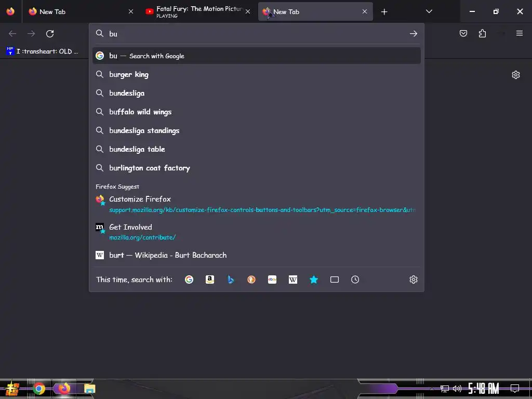Choose the "bundesliga" suggestion
The image size is (532, 399).
point(256,93)
